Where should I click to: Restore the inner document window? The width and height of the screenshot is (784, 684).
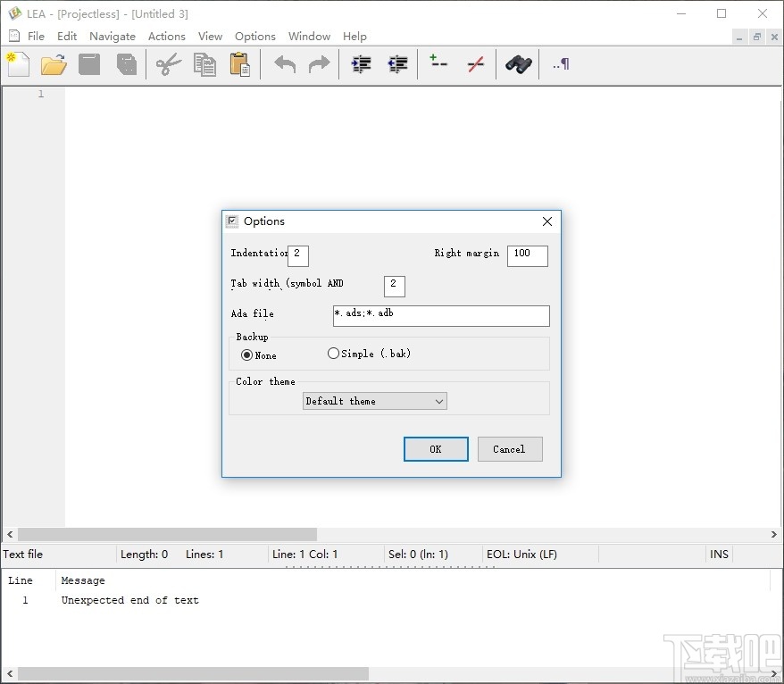757,37
